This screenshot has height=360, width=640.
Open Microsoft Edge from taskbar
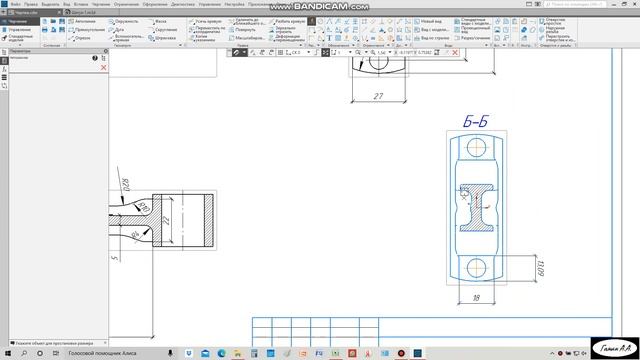222,353
